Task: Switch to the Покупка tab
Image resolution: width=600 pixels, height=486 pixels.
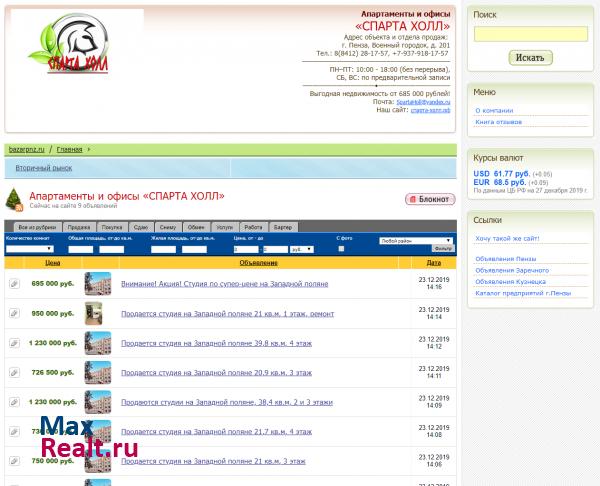Action: [x=112, y=227]
